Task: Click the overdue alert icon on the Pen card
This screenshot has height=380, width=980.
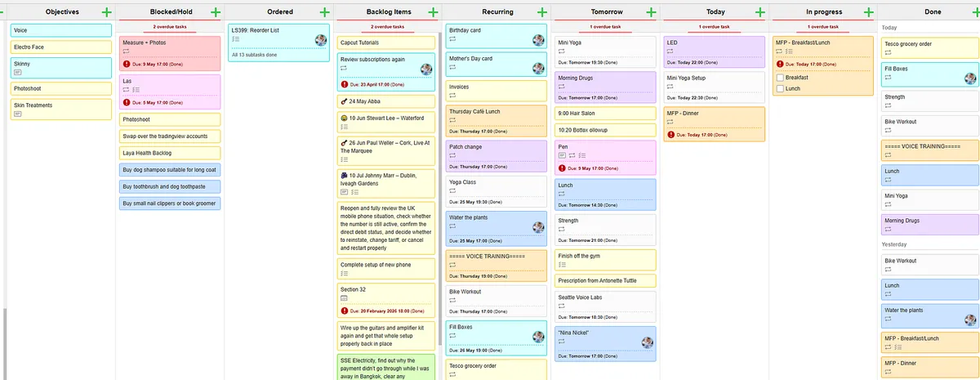Action: pyautogui.click(x=562, y=168)
